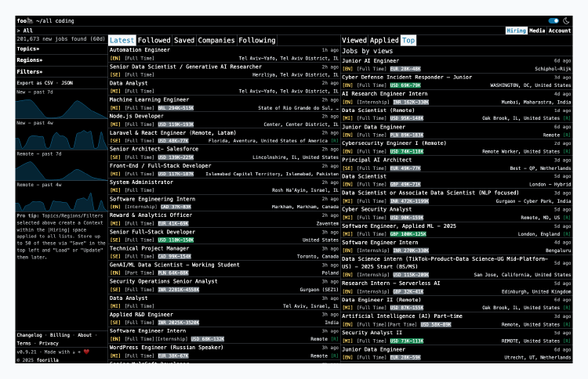Image resolution: width=588 pixels, height=379 pixels.
Task: Open the Changelog link
Action: 29,335
